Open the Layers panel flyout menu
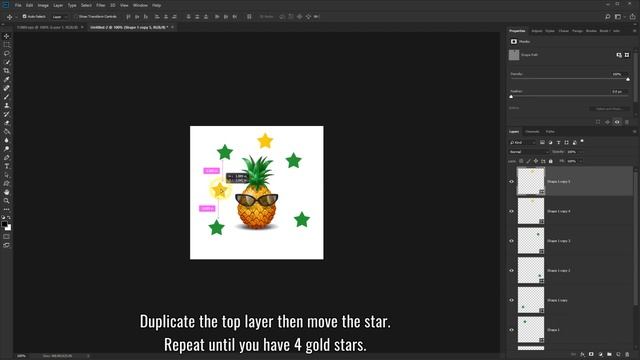The width and height of the screenshot is (640, 360). [634, 131]
